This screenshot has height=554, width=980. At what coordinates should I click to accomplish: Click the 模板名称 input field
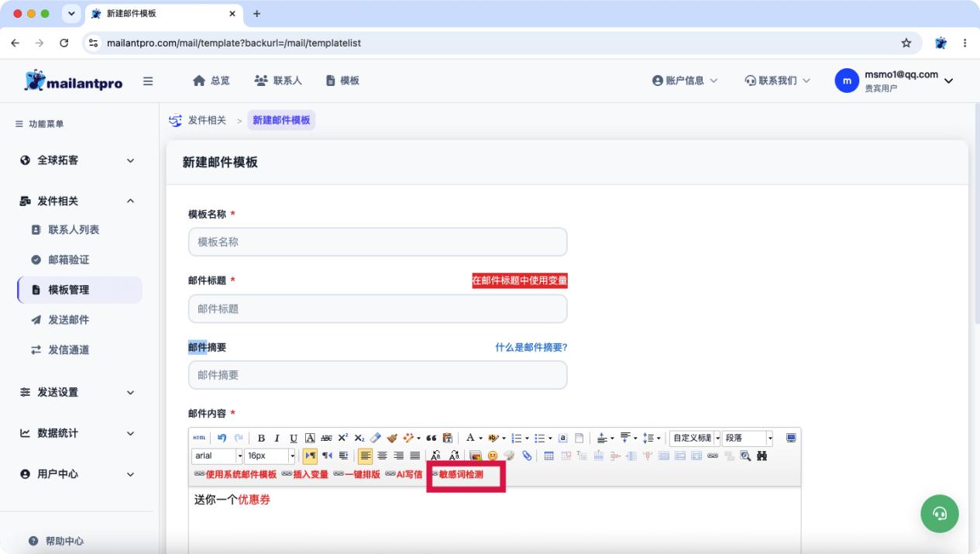[x=378, y=242]
